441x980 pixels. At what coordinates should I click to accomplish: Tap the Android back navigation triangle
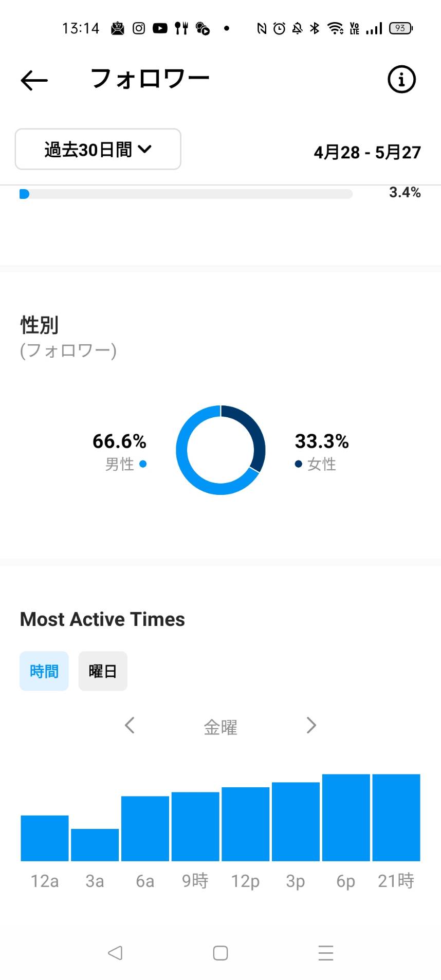click(115, 953)
